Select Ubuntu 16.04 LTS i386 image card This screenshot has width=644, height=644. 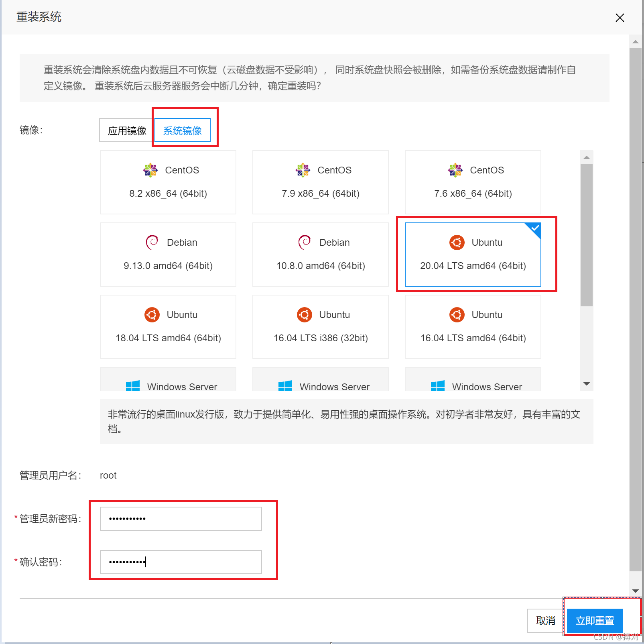[x=321, y=327]
